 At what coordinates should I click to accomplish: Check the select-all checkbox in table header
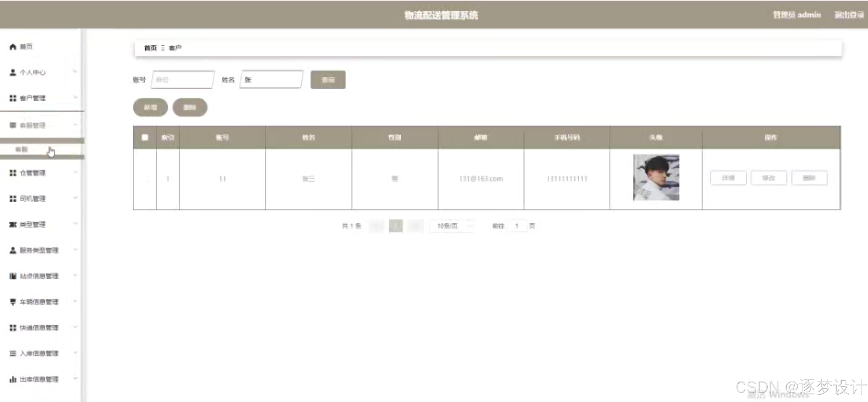tap(145, 137)
